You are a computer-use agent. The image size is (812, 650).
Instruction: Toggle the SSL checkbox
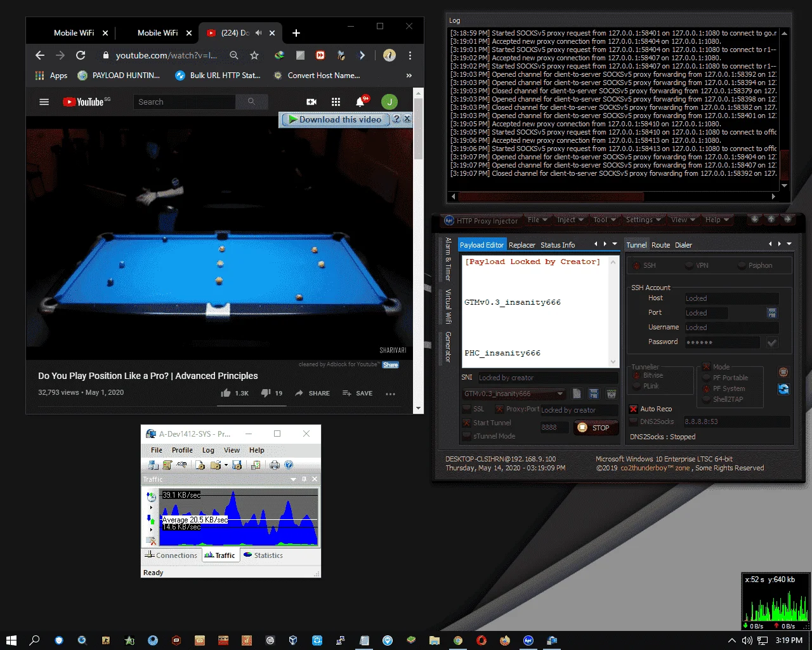tap(468, 409)
